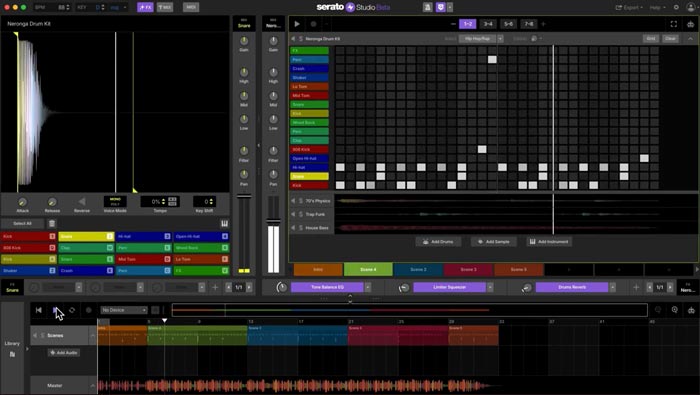This screenshot has height=395, width=700.
Task: Click the Grid button
Action: [651, 39]
